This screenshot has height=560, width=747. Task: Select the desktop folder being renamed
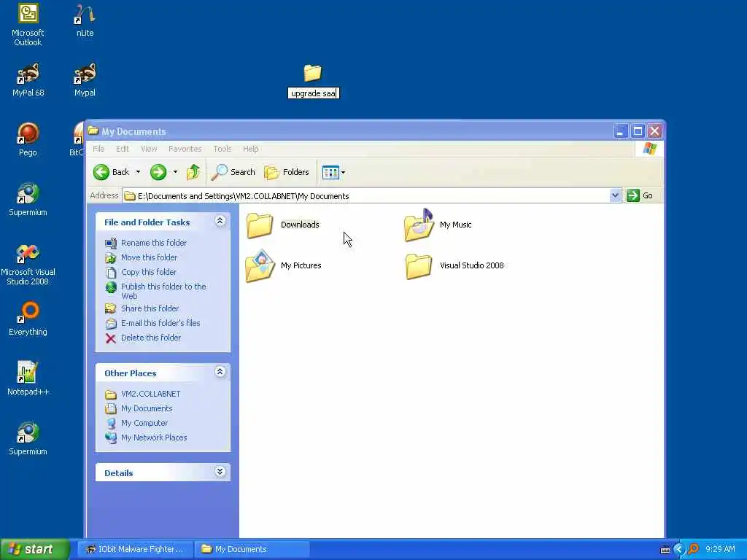tap(312, 73)
